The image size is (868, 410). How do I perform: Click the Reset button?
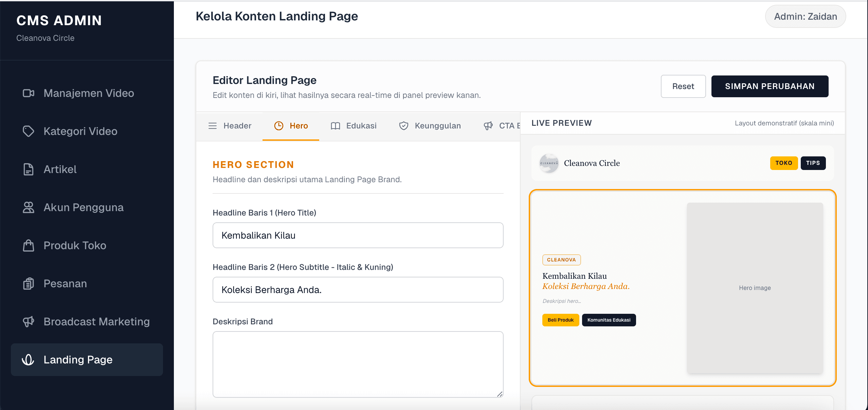point(683,86)
